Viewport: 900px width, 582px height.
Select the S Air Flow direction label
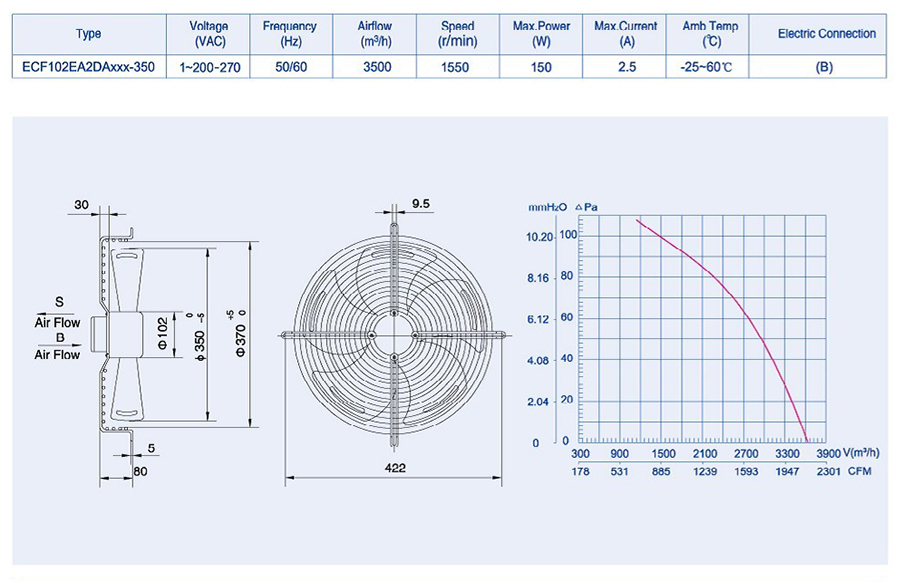(59, 312)
